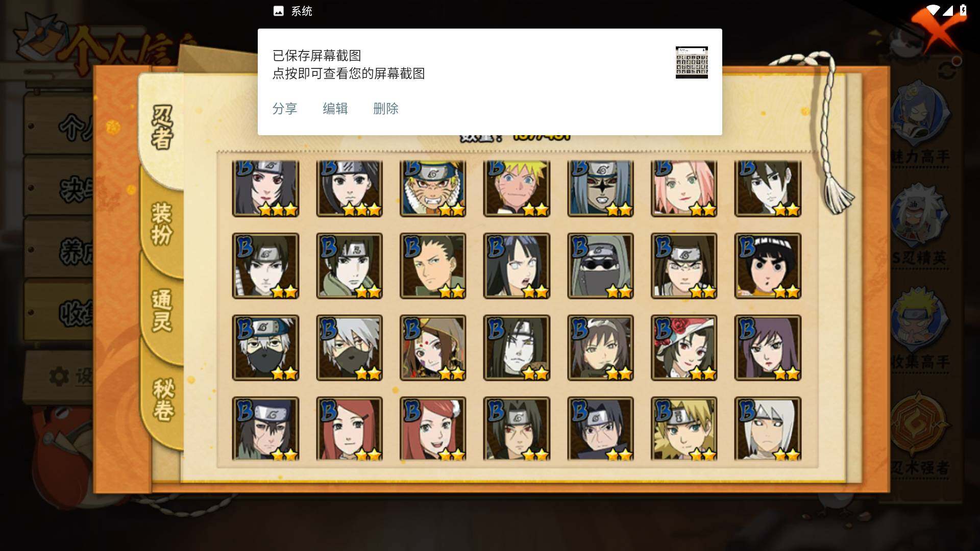Select the 忍者 ninja tab
This screenshot has width=980, height=551.
pyautogui.click(x=162, y=128)
